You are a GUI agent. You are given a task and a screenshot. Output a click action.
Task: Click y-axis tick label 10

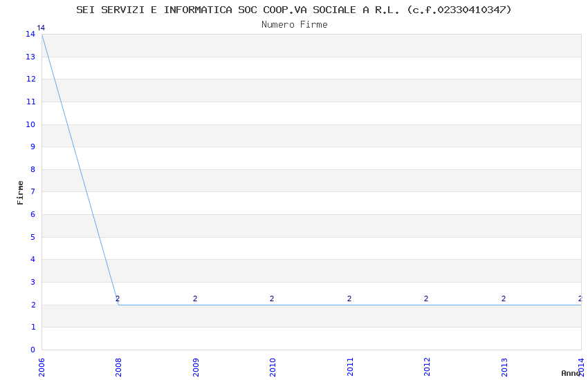[30, 124]
